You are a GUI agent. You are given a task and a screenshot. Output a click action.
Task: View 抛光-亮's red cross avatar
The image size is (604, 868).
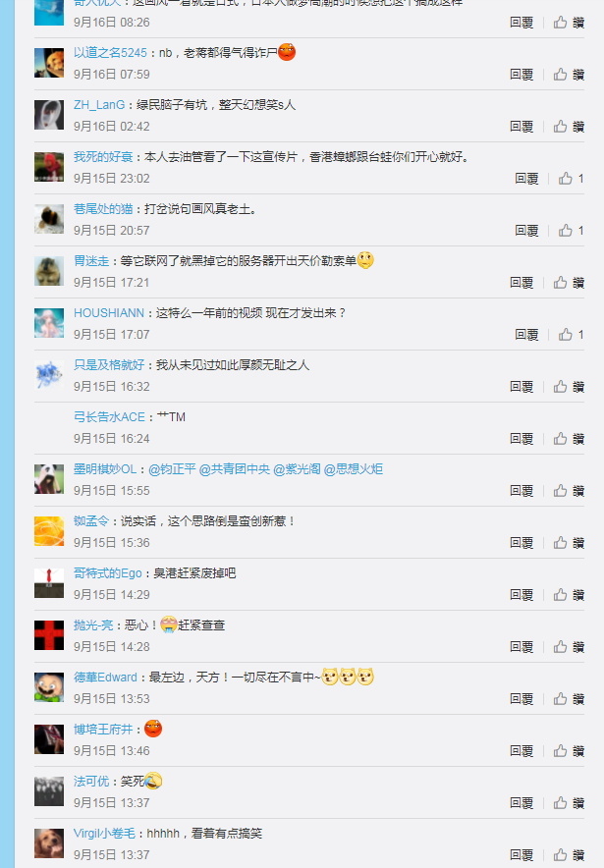coord(49,635)
